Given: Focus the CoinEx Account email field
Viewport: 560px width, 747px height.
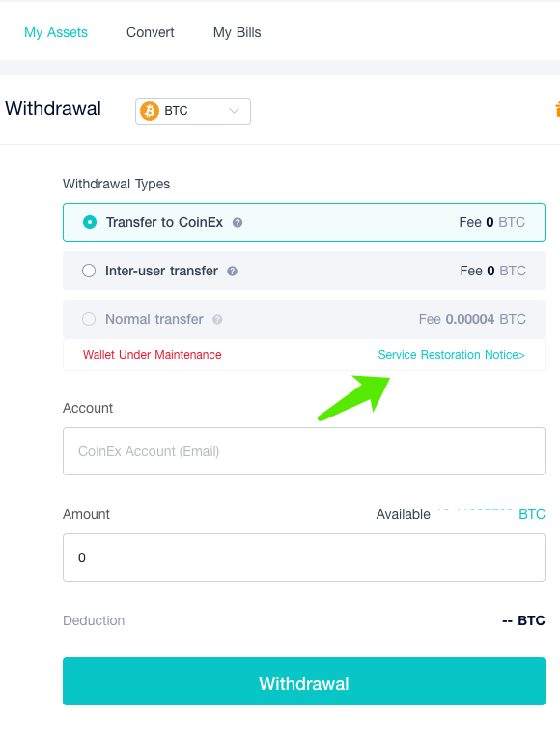Looking at the screenshot, I should pyautogui.click(x=304, y=451).
